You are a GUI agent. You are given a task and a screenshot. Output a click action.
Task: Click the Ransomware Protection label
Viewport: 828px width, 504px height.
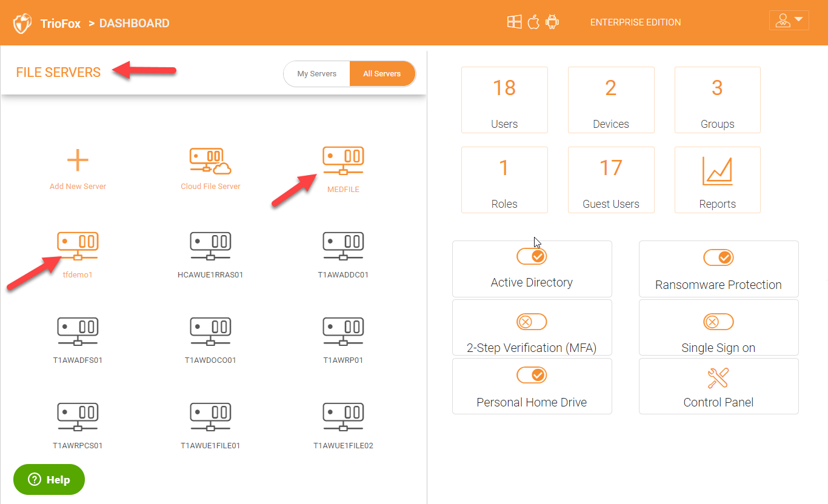(718, 285)
